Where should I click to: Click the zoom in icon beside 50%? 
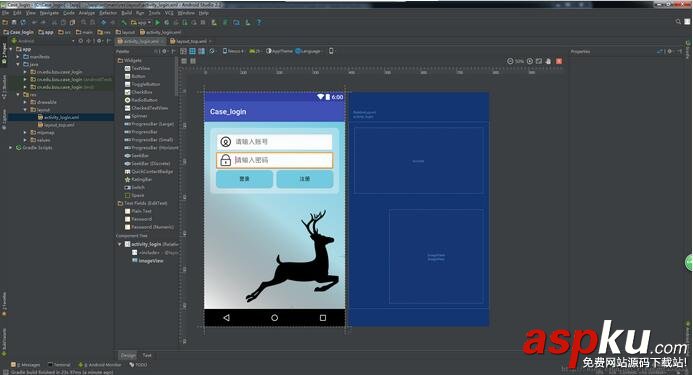(x=529, y=61)
